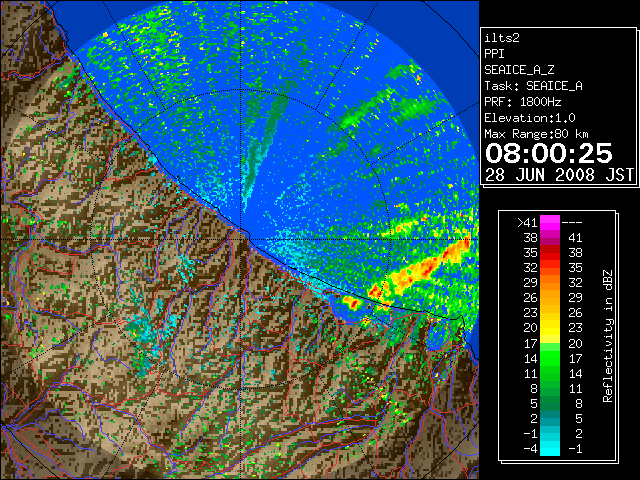Click the red 35 dBZ legend swatch
This screenshot has width=640, height=480.
[550, 253]
